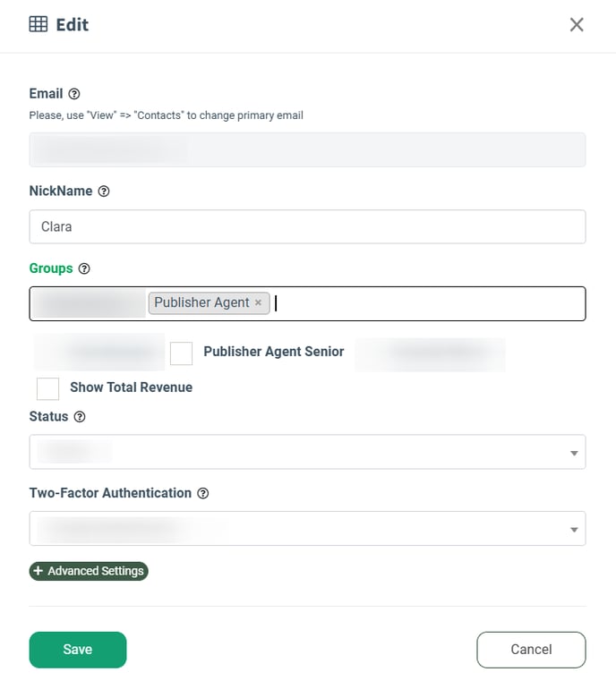Screen dimensions: 616x689
Task: Close the Edit dialog with X
Action: [577, 25]
